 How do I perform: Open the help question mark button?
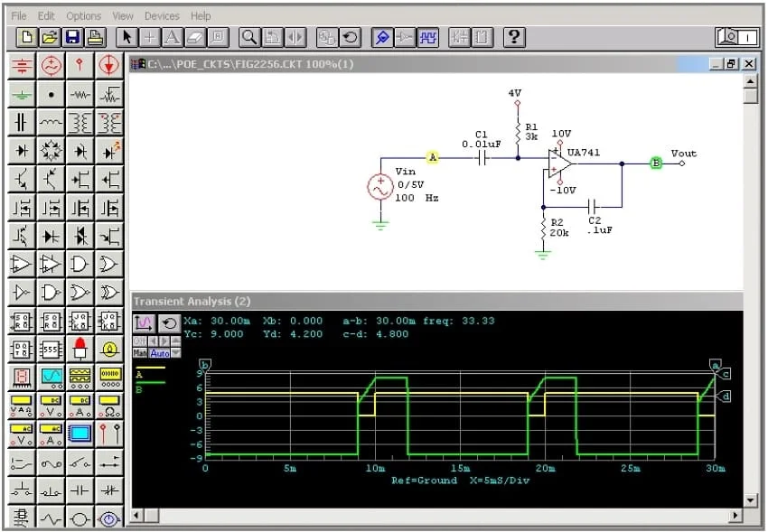(513, 37)
